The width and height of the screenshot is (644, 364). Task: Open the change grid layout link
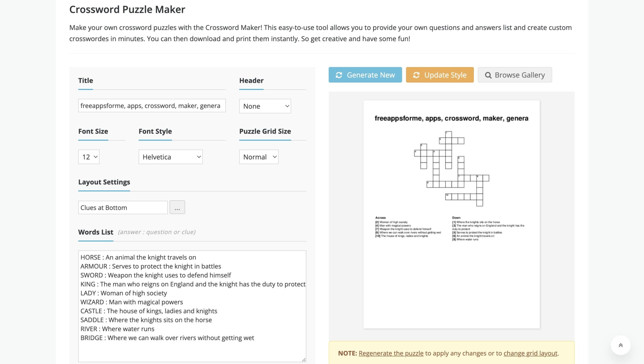tap(530, 353)
